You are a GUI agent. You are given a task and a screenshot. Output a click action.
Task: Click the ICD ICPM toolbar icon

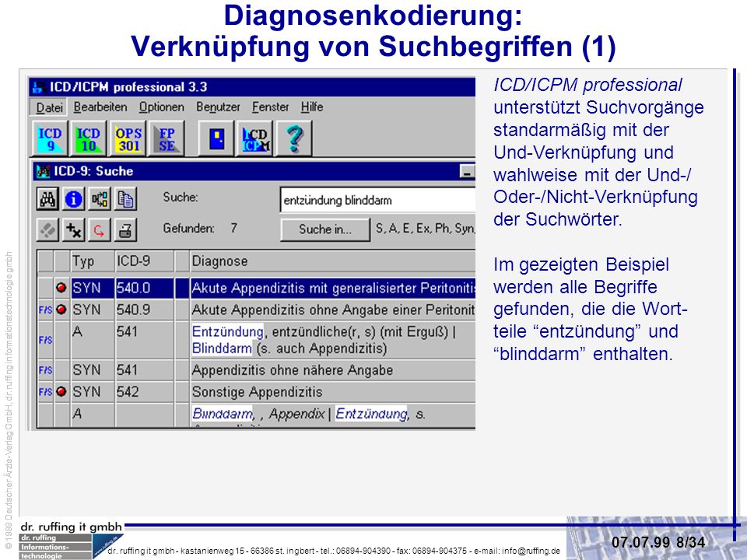coord(255,138)
